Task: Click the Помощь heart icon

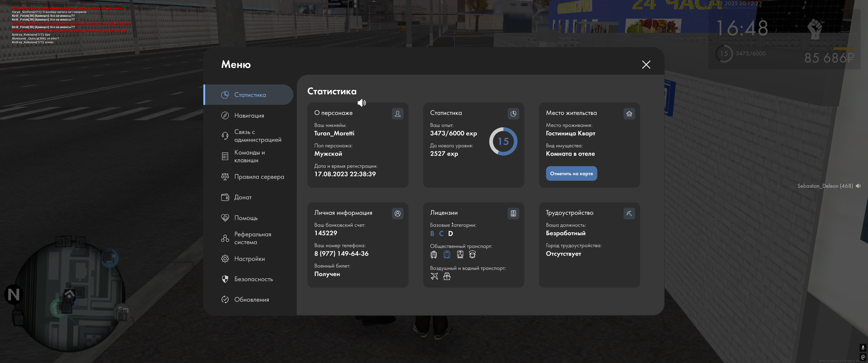Action: click(225, 218)
